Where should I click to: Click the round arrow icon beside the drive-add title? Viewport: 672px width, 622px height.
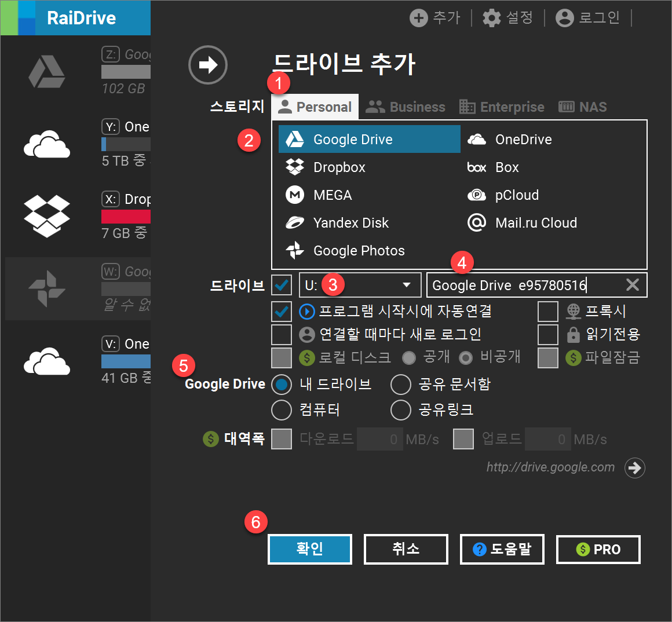208,65
